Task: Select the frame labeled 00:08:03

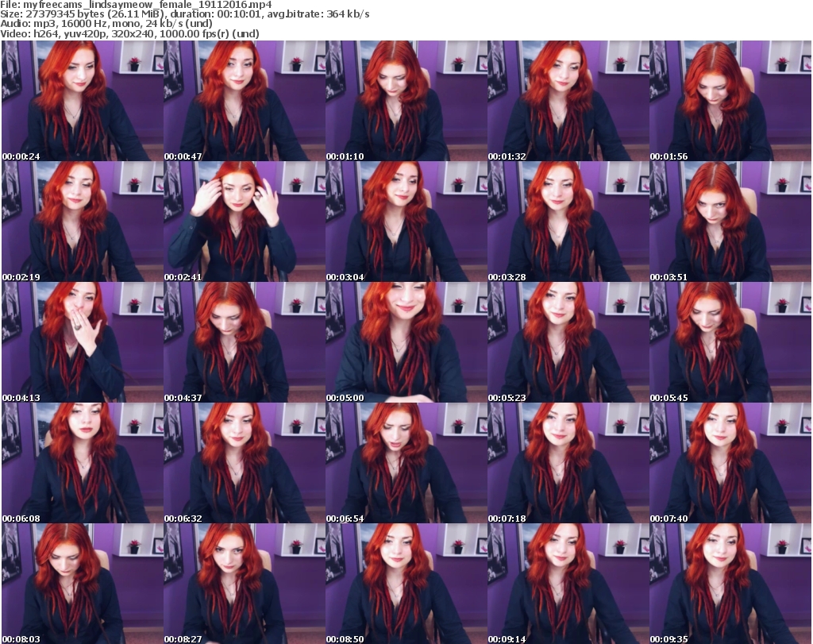Action: coord(82,584)
